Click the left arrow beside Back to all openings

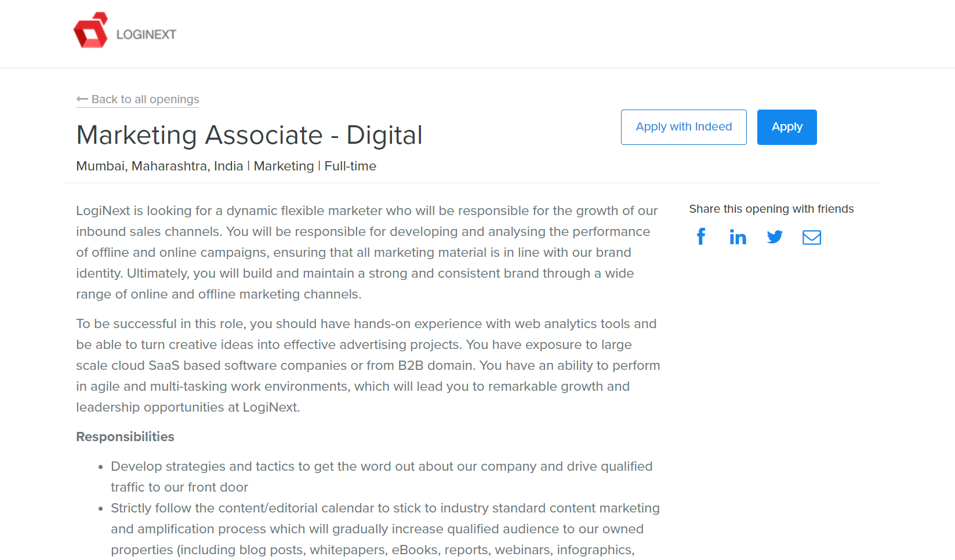(x=82, y=99)
